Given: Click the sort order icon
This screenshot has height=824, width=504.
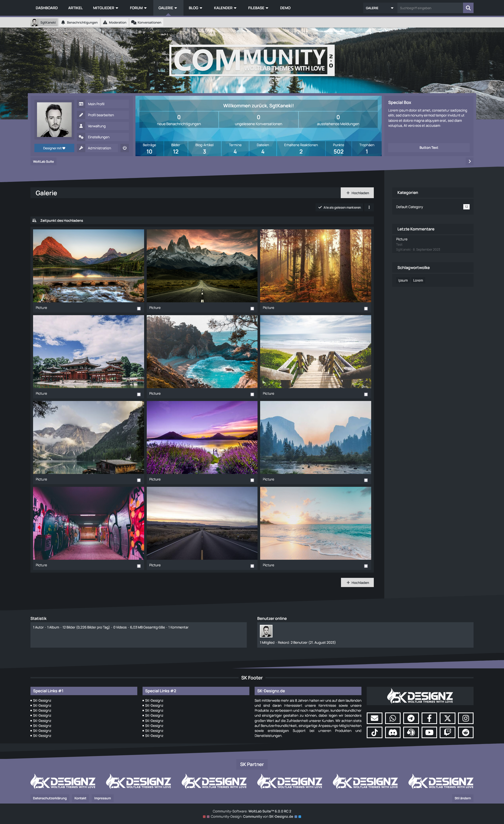Looking at the screenshot, I should click(34, 220).
